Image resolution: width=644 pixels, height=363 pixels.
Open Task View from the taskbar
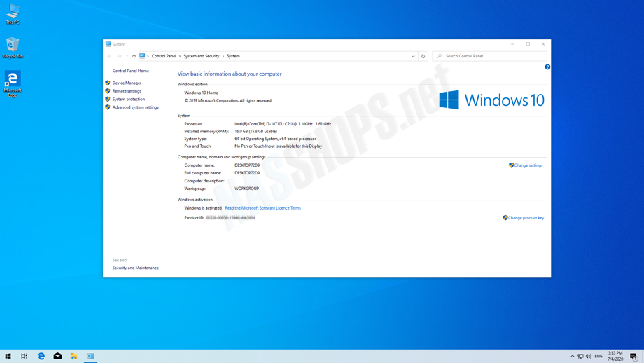(24, 356)
